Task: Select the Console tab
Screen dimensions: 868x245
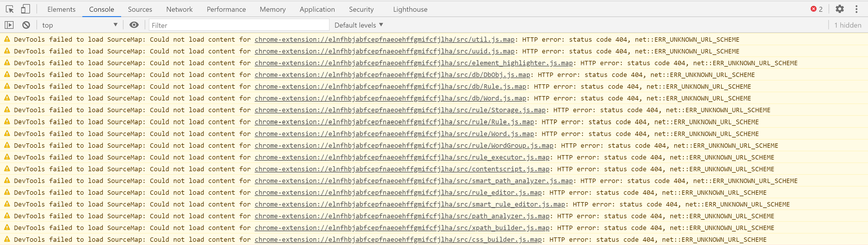Action: coord(101,9)
